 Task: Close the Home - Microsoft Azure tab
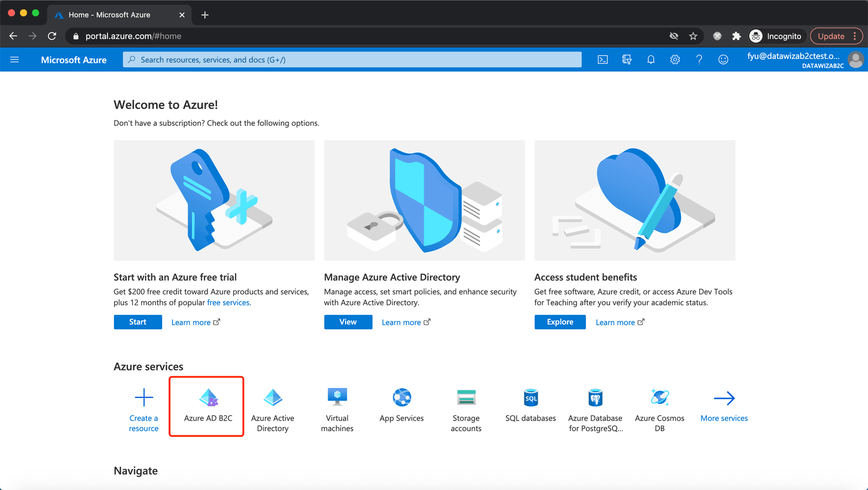pos(182,15)
